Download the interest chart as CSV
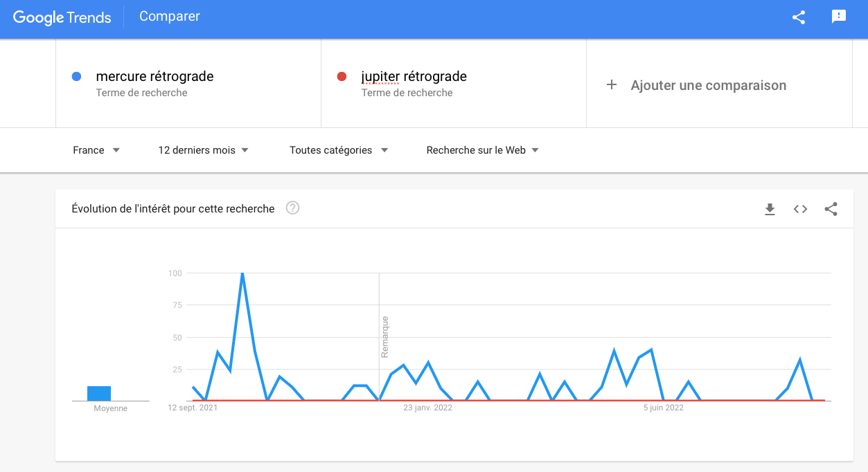Image resolution: width=868 pixels, height=472 pixels. [770, 209]
